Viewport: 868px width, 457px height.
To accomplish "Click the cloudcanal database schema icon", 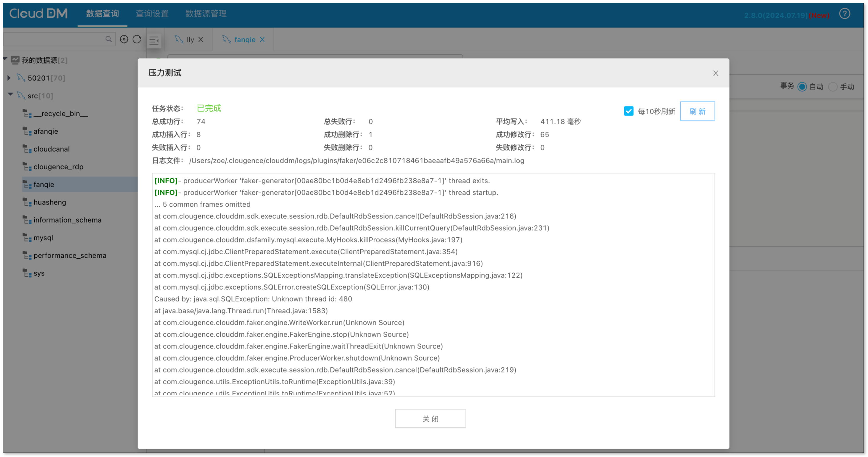I will pos(27,149).
